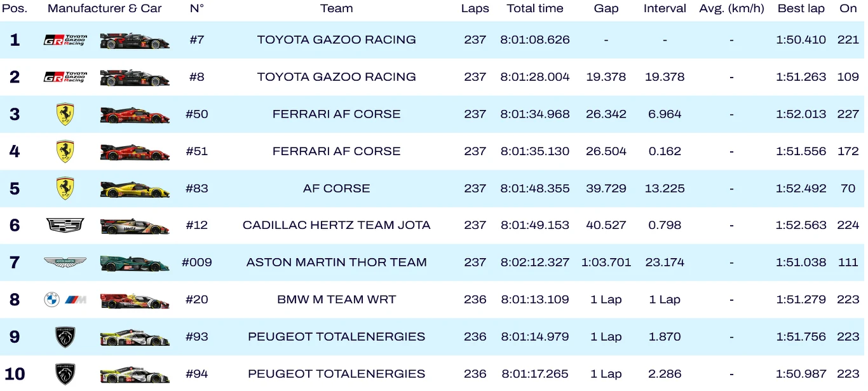This screenshot has height=391, width=868.
Task: Click the Best lap column header
Action: point(801,9)
